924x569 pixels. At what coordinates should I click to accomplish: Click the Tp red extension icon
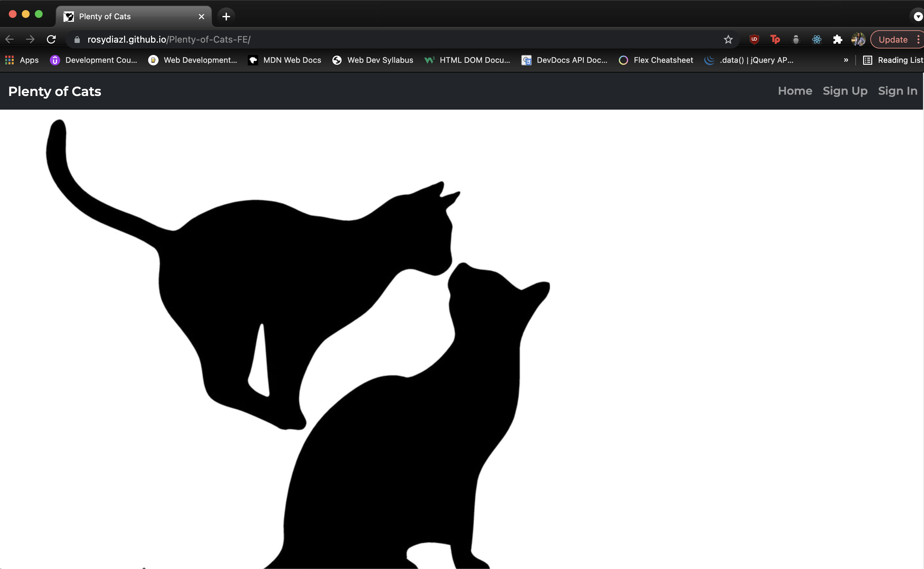pos(775,39)
